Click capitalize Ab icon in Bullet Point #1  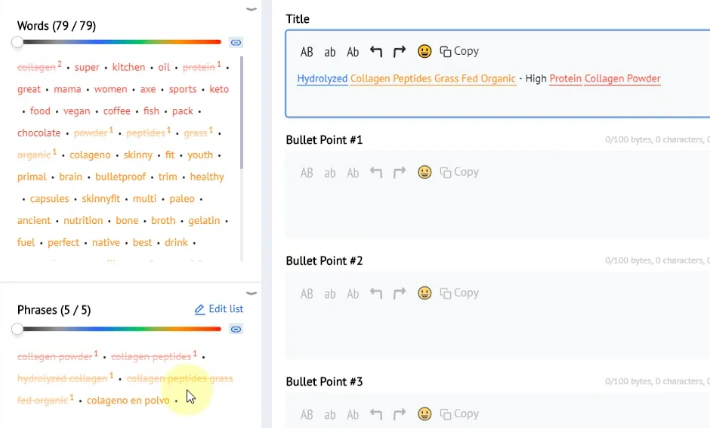(x=353, y=173)
